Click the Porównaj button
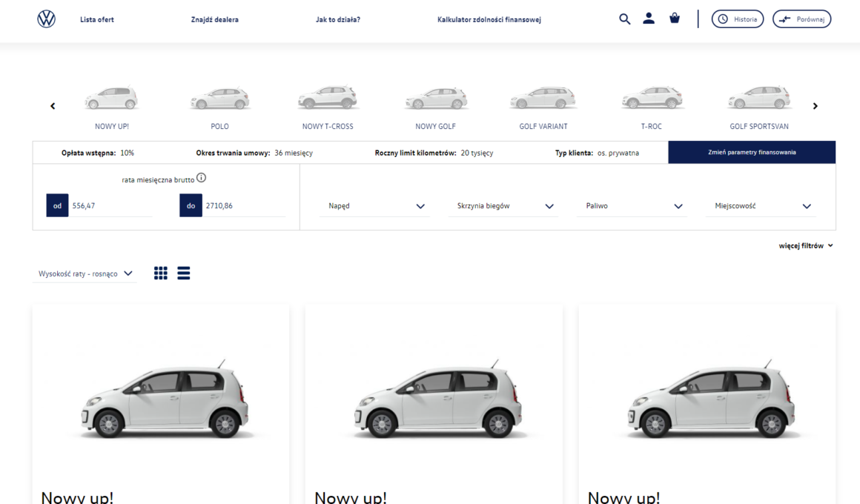The width and height of the screenshot is (860, 504). [x=802, y=19]
